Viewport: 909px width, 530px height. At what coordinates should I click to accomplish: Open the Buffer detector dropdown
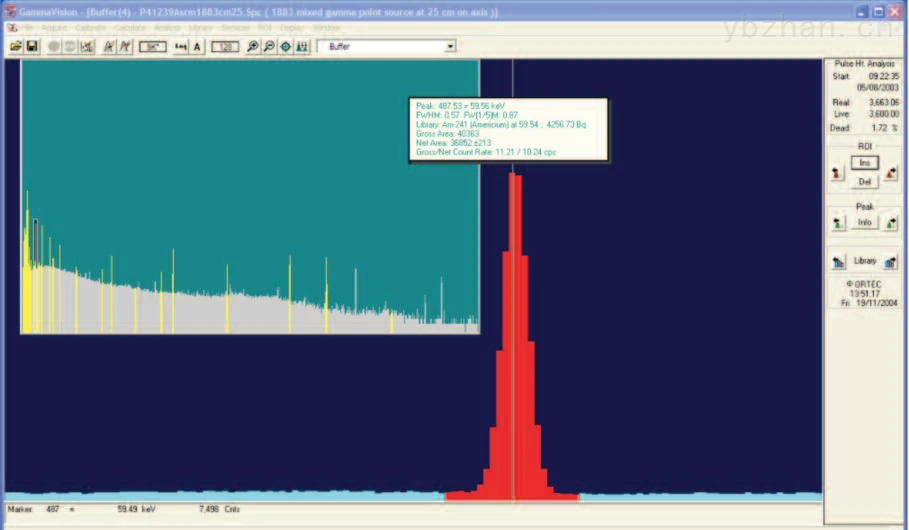pyautogui.click(x=387, y=46)
